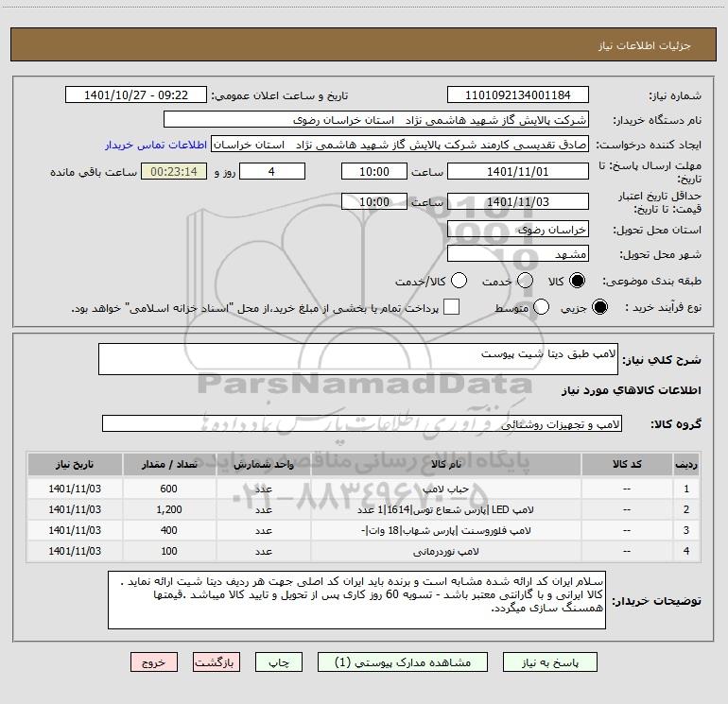
Task: Click the واحد شمارش column header
Action: click(263, 464)
